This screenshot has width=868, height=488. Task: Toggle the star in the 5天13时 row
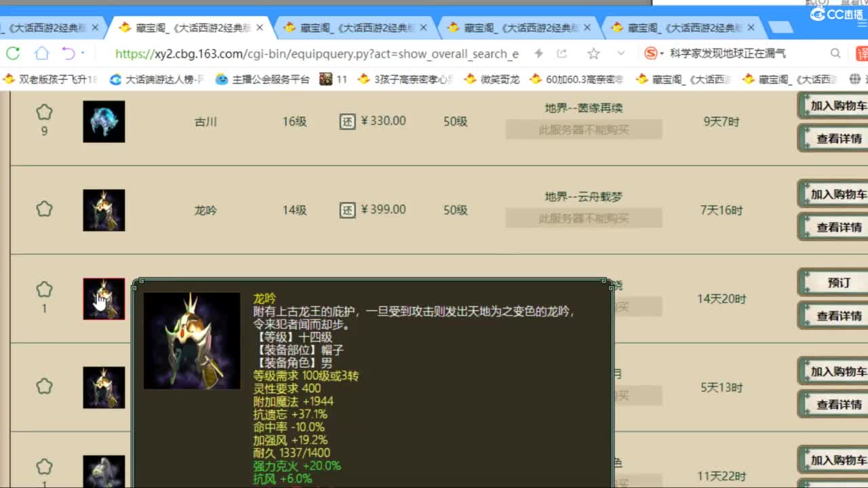(x=44, y=386)
